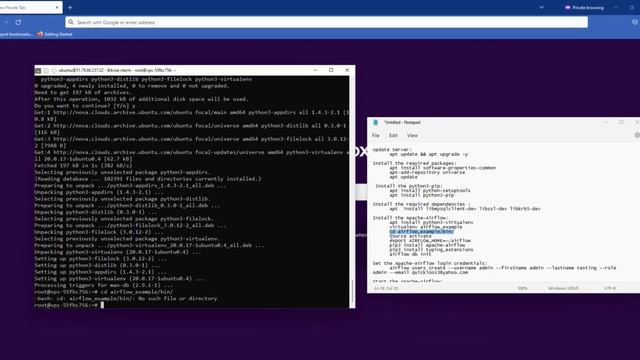Click the 'Fetched 197 kB' terminal line

point(83,166)
